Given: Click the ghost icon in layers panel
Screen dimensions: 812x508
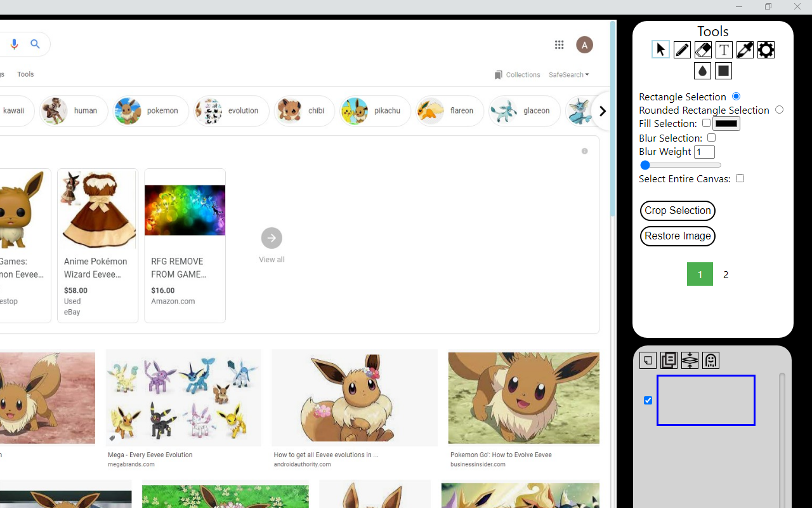Looking at the screenshot, I should pos(710,361).
